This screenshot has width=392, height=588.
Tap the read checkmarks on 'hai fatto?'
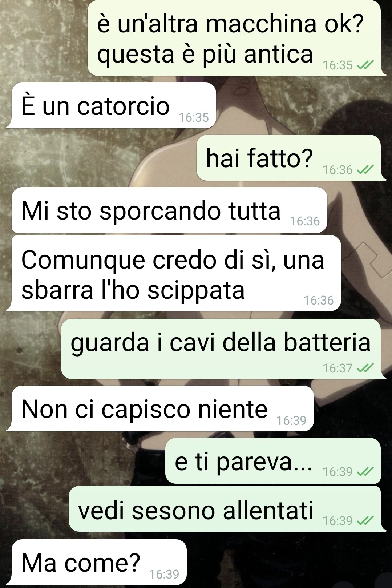365,170
